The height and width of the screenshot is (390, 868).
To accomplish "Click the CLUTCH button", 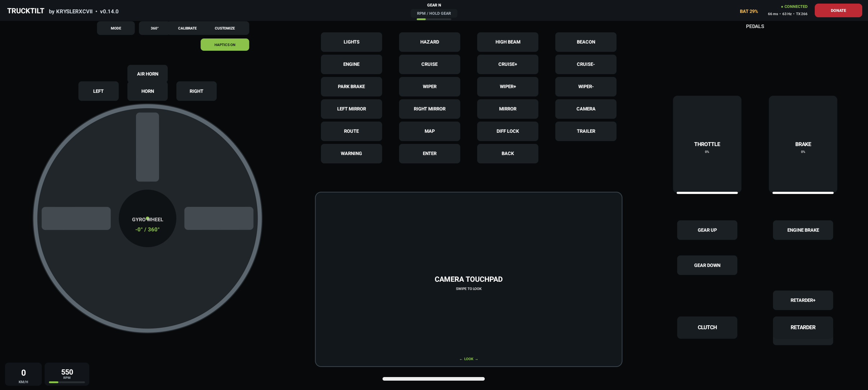I will (707, 327).
